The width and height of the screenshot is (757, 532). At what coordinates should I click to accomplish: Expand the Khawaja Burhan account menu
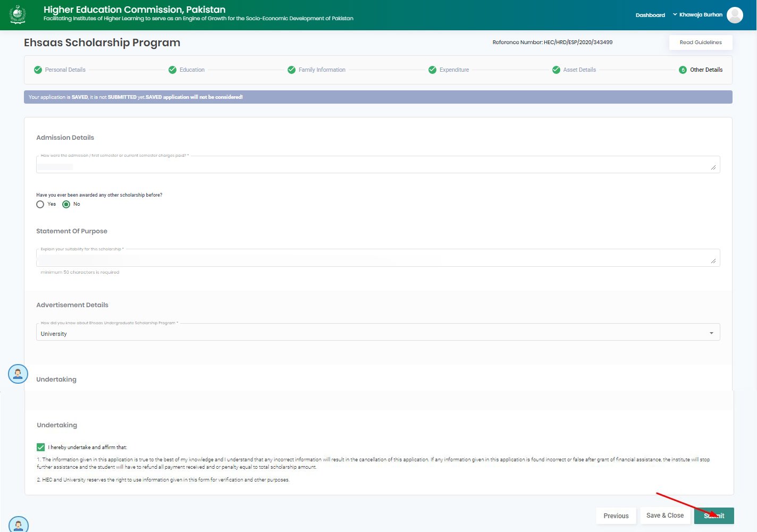pos(697,15)
